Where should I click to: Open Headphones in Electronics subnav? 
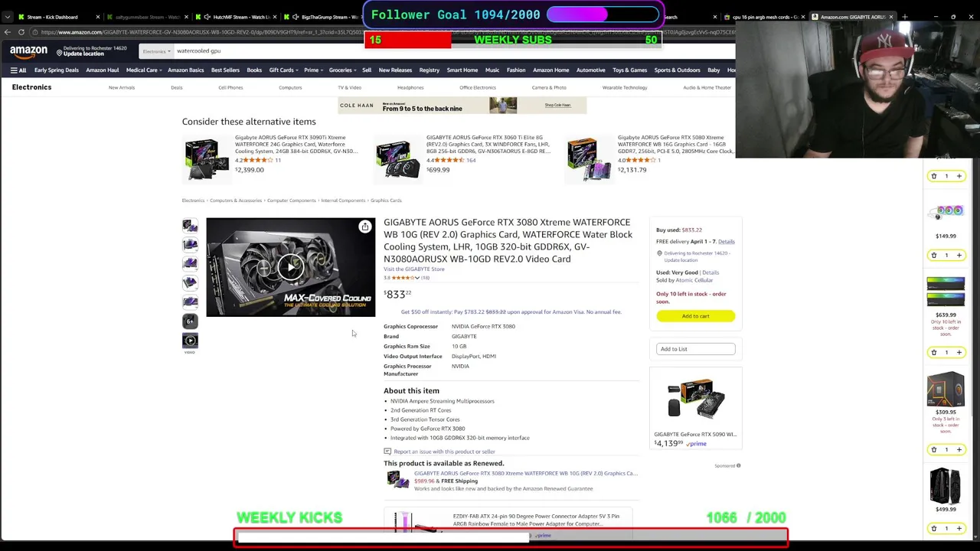410,88
